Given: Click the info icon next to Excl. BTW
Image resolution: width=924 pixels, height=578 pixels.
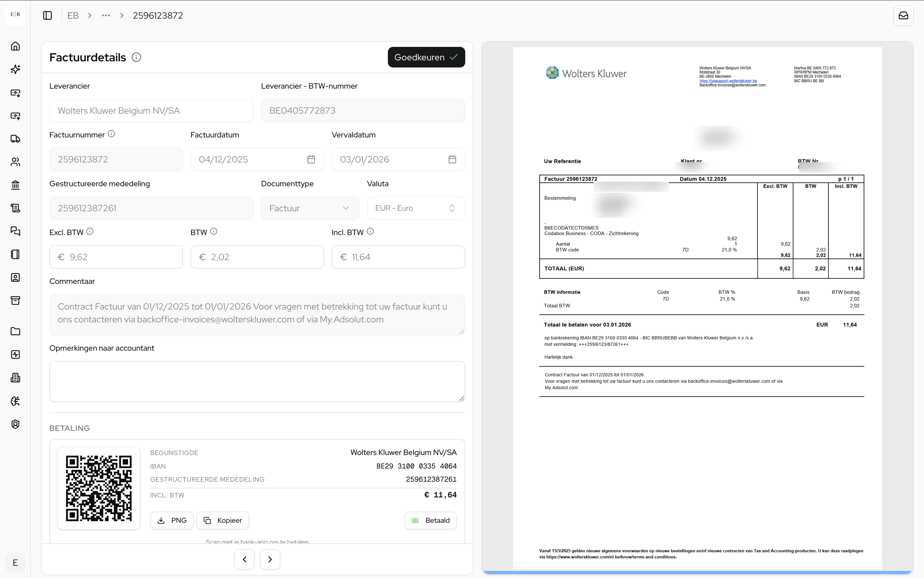Looking at the screenshot, I should click(90, 231).
